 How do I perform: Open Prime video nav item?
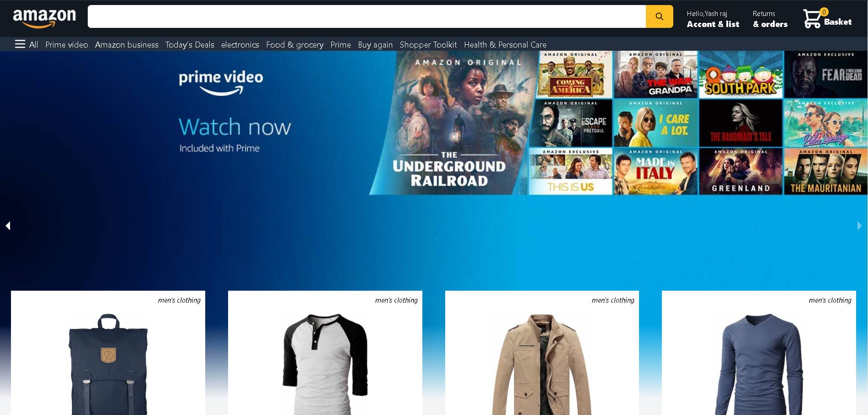pyautogui.click(x=67, y=44)
